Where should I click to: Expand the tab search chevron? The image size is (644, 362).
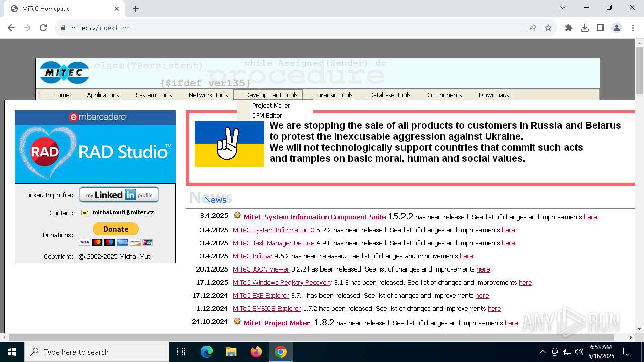click(563, 7)
